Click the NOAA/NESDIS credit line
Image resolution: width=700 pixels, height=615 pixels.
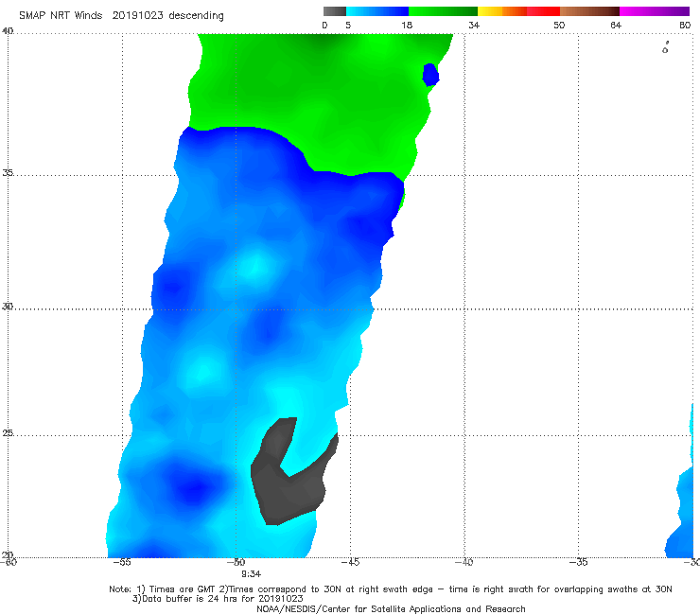pyautogui.click(x=391, y=608)
